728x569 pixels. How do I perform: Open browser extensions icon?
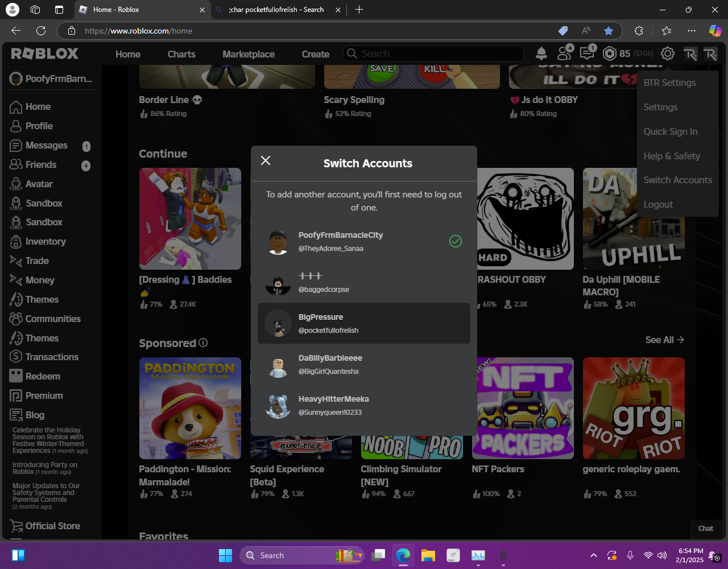click(x=639, y=31)
